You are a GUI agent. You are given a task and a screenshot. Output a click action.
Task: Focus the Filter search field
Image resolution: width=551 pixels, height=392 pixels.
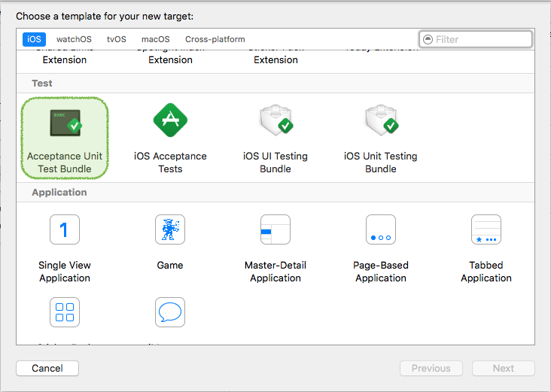click(476, 39)
